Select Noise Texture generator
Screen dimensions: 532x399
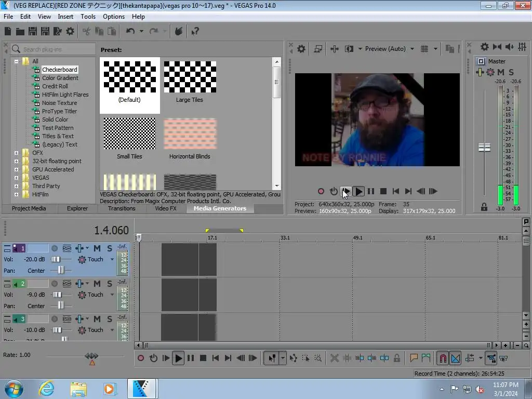[59, 103]
